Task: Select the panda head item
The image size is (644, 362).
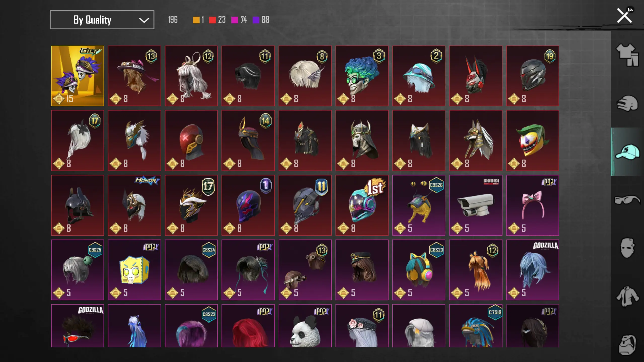Action: click(305, 326)
